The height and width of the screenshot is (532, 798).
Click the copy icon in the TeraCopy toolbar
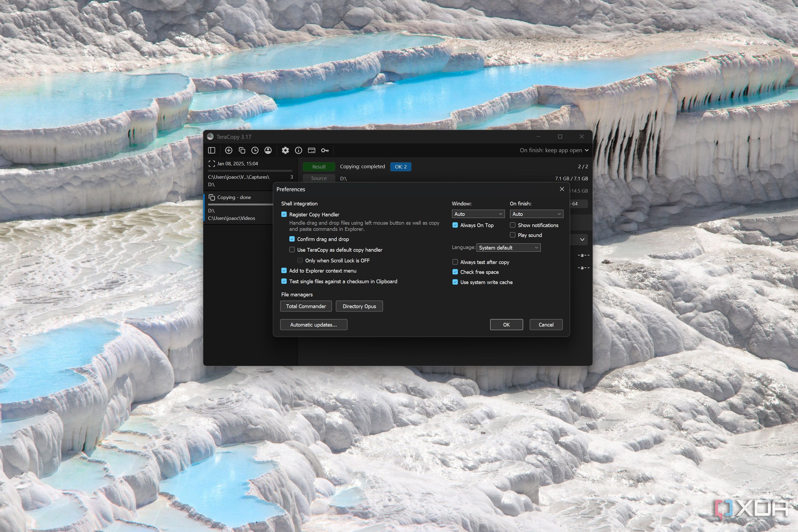coord(242,150)
